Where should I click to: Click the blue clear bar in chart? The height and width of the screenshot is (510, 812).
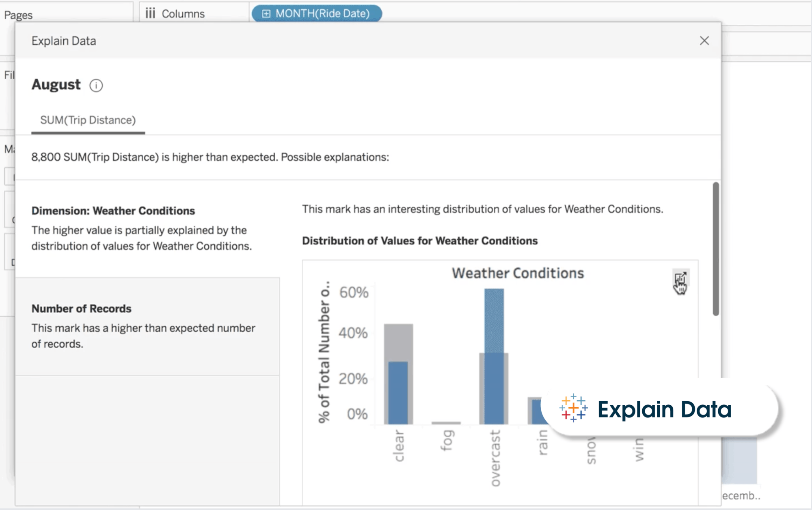(398, 392)
